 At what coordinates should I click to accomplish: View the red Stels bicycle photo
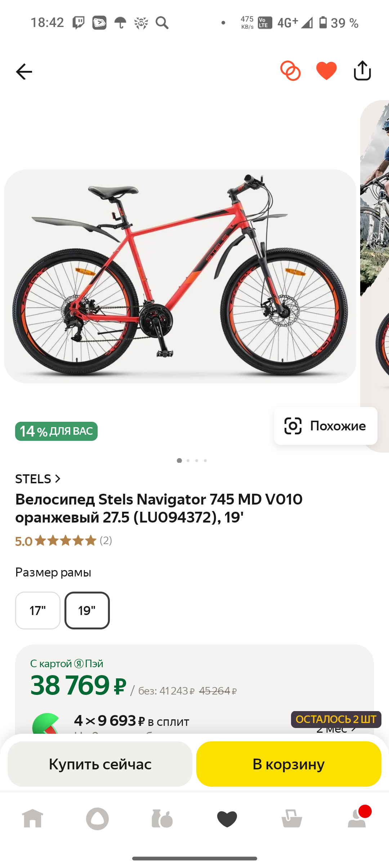click(x=180, y=276)
